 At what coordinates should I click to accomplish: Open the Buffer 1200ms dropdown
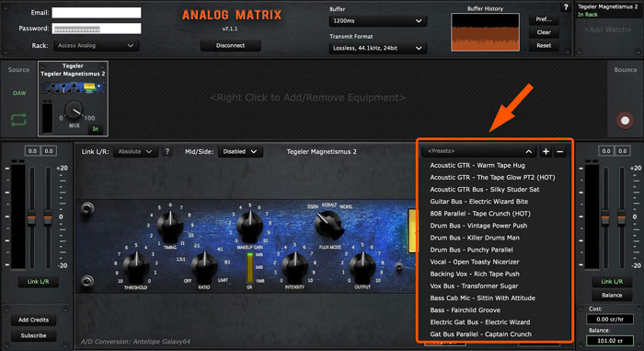tap(377, 20)
